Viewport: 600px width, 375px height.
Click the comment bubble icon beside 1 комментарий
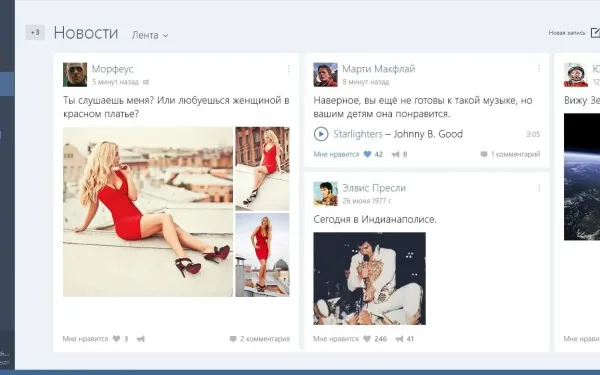point(484,154)
